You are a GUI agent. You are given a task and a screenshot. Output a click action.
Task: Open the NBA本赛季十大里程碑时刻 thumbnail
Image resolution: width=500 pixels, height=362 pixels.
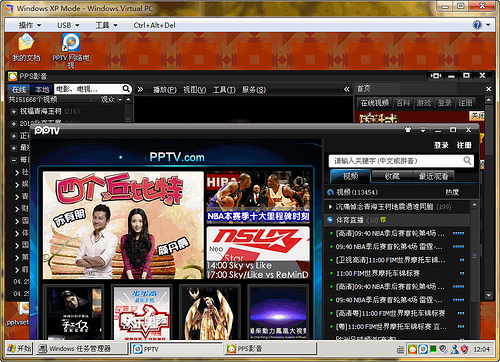click(258, 197)
